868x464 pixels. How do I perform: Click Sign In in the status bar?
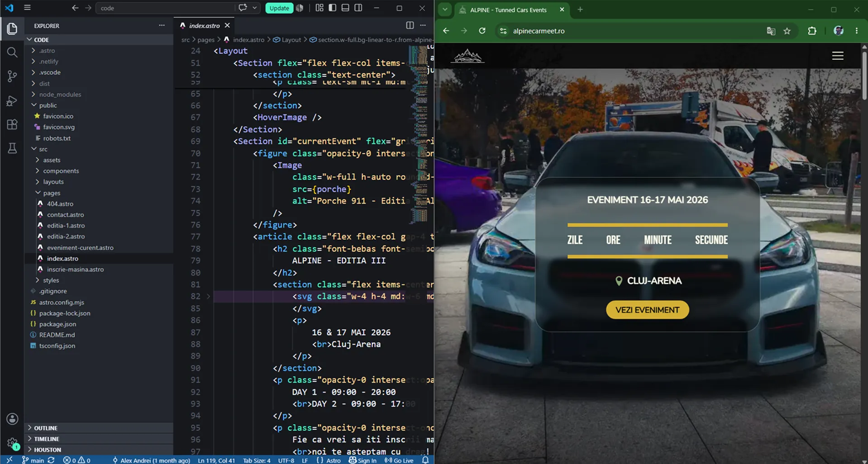(362, 460)
